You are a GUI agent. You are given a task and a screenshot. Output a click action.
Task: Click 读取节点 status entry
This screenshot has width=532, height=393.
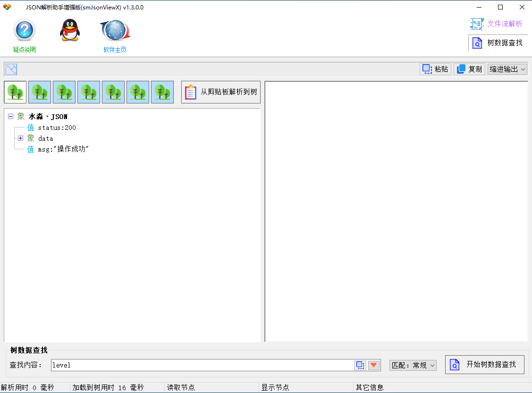(x=181, y=388)
